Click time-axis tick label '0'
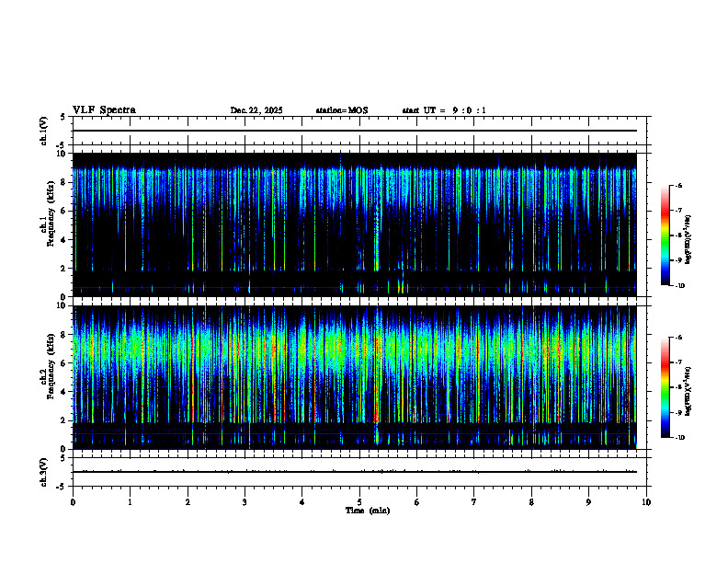This screenshot has height=563, width=728. tap(73, 502)
